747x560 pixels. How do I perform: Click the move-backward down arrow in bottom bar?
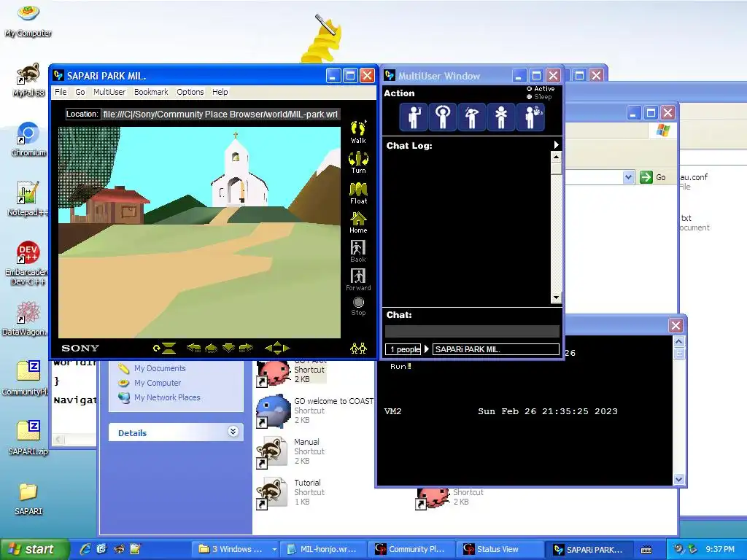point(228,348)
